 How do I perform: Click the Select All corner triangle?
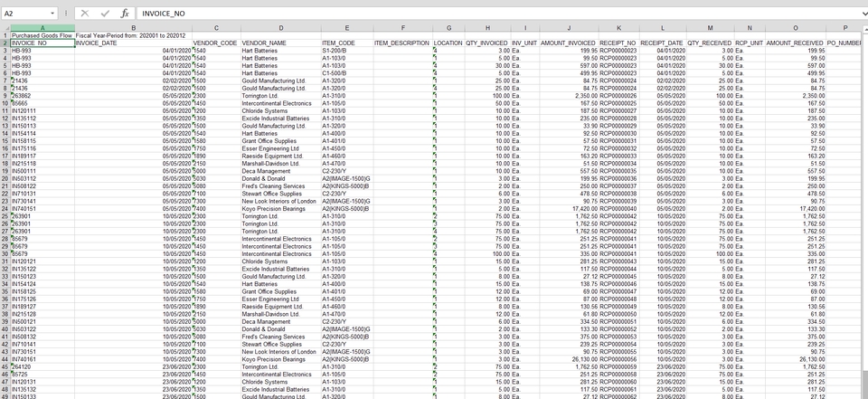[x=5, y=28]
